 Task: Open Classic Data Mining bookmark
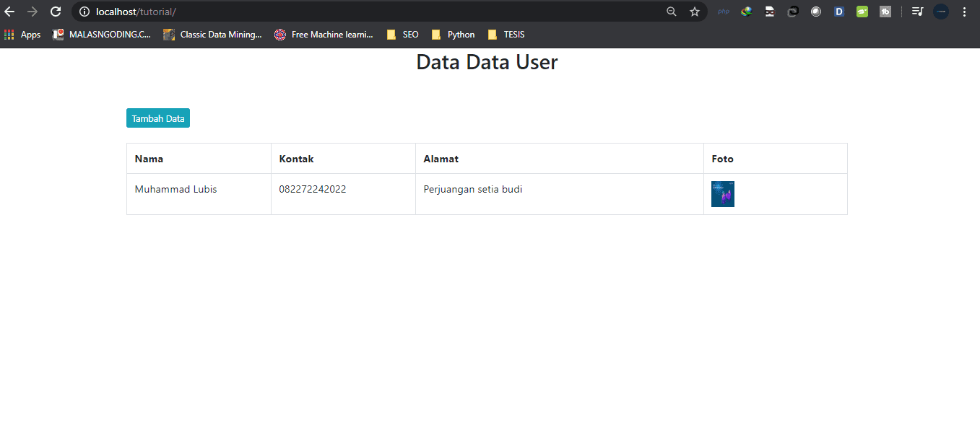point(213,35)
